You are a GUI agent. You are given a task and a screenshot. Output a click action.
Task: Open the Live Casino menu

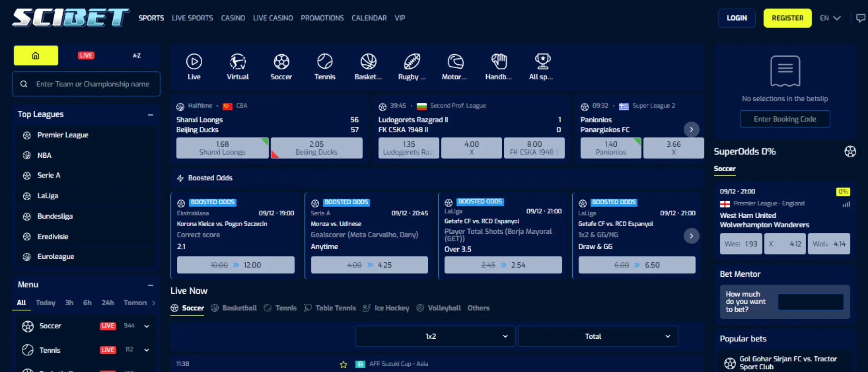273,18
